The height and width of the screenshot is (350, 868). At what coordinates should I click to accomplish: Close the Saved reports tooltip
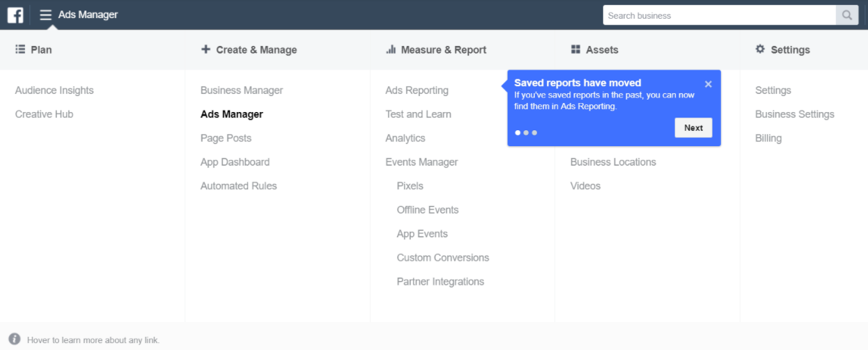click(x=708, y=84)
